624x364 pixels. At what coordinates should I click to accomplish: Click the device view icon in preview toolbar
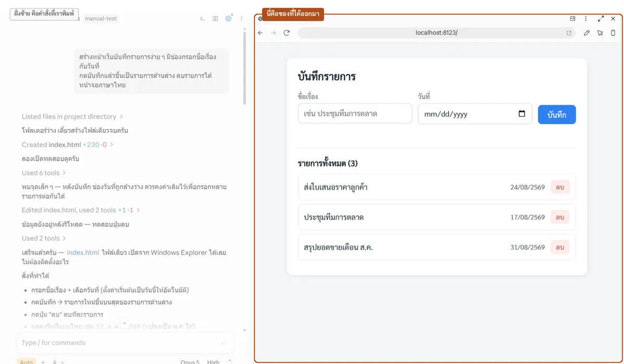613,33
